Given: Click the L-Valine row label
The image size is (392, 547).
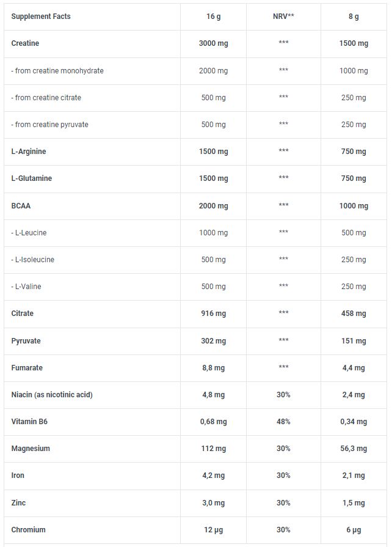Looking at the screenshot, I should pos(26,287).
